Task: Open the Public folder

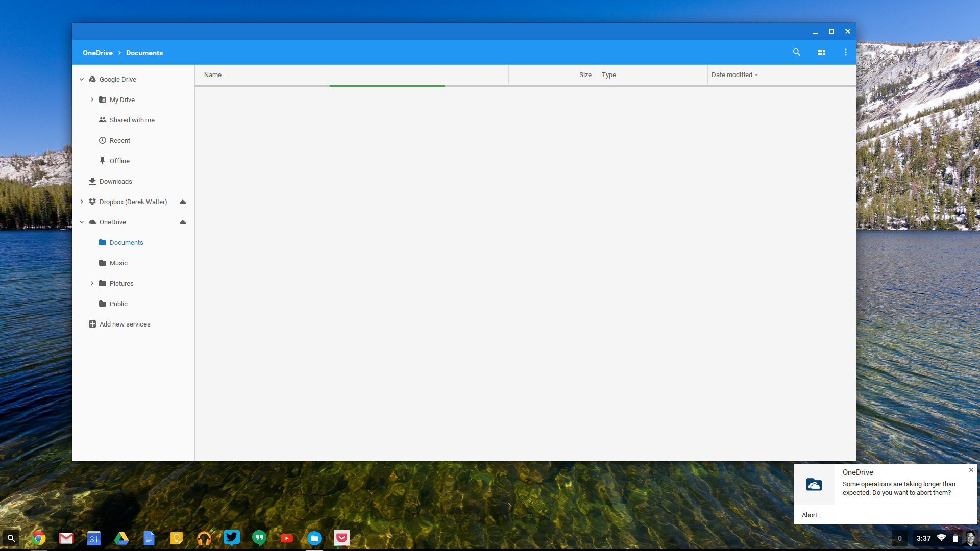Action: [x=118, y=304]
